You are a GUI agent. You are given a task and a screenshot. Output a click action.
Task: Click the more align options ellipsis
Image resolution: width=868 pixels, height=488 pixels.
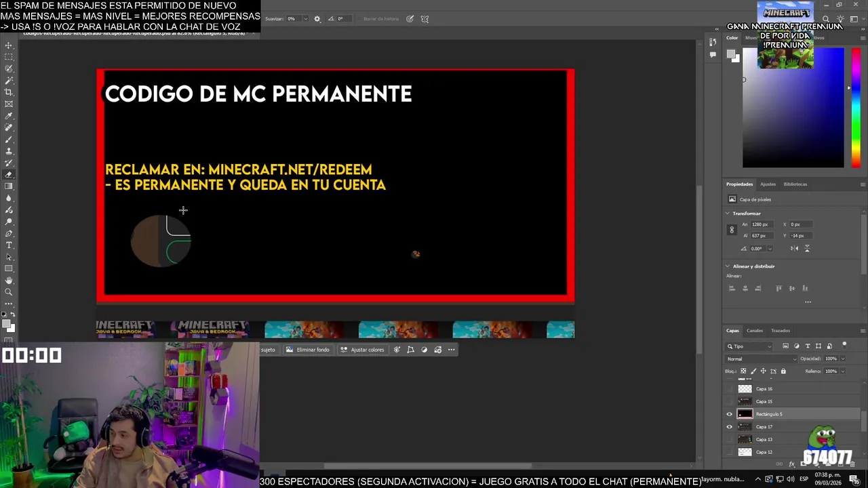click(x=808, y=302)
